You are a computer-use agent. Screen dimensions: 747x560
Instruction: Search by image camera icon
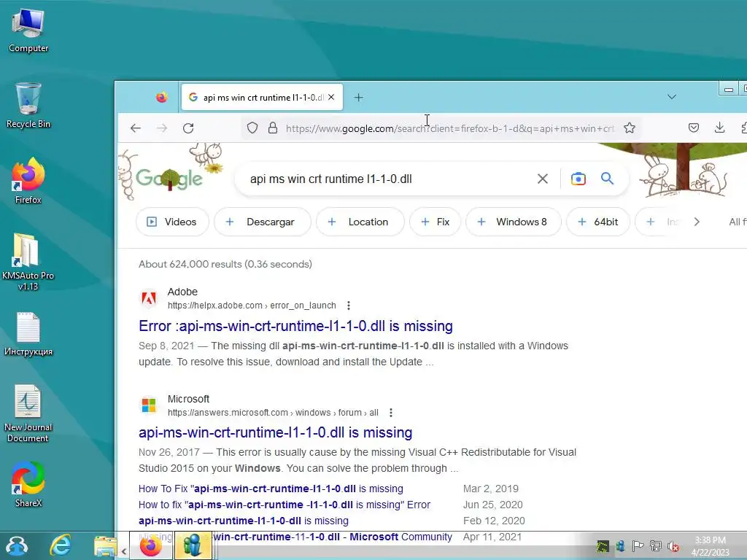[578, 179]
